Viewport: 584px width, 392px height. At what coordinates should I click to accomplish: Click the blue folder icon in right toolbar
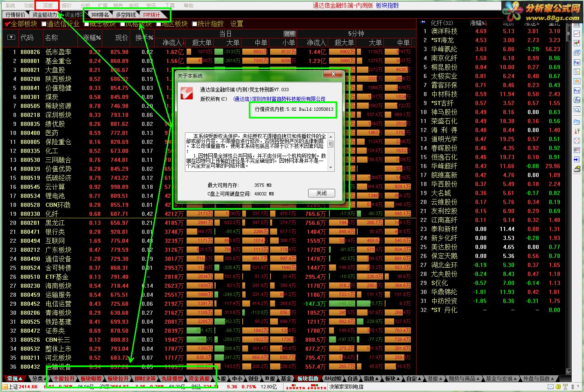point(577,122)
